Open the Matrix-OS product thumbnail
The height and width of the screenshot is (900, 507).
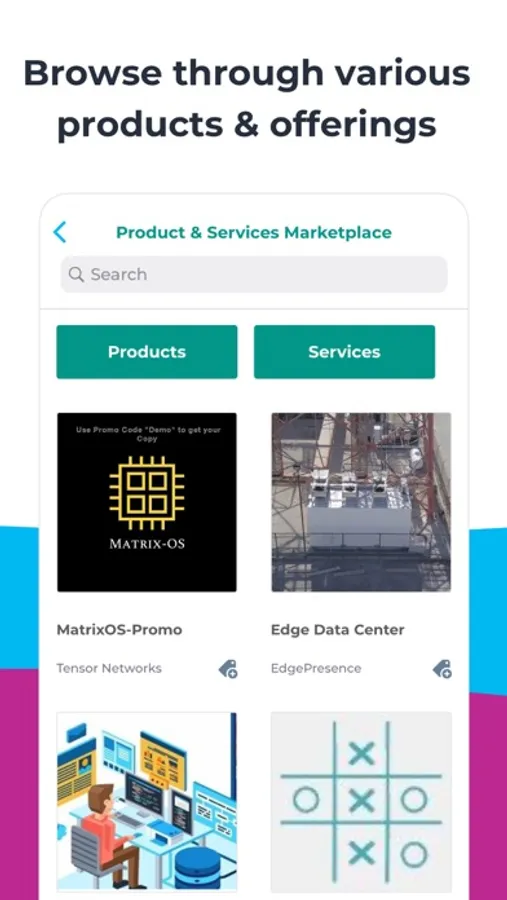pos(147,502)
